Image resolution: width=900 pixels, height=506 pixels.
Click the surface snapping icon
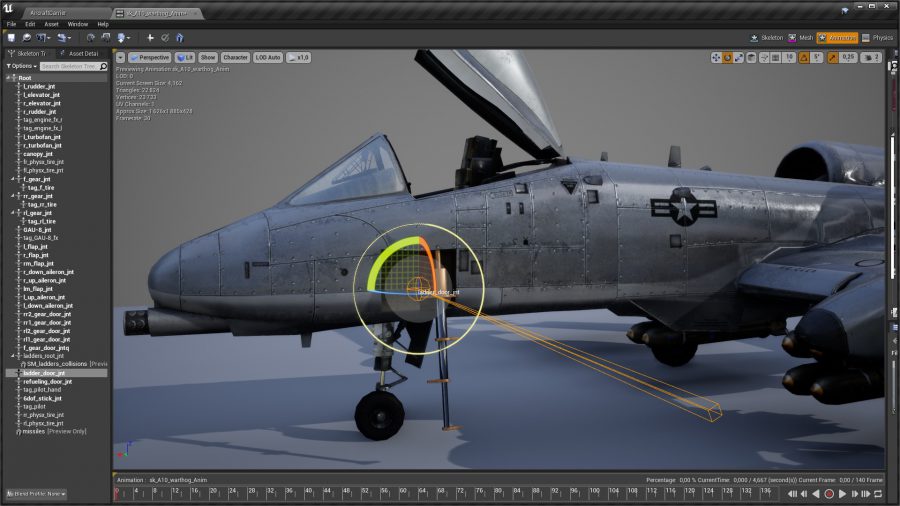pyautogui.click(x=764, y=57)
